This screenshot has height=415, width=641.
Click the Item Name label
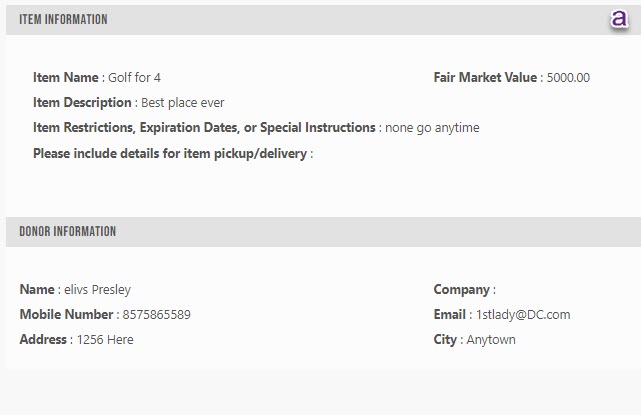pos(66,77)
